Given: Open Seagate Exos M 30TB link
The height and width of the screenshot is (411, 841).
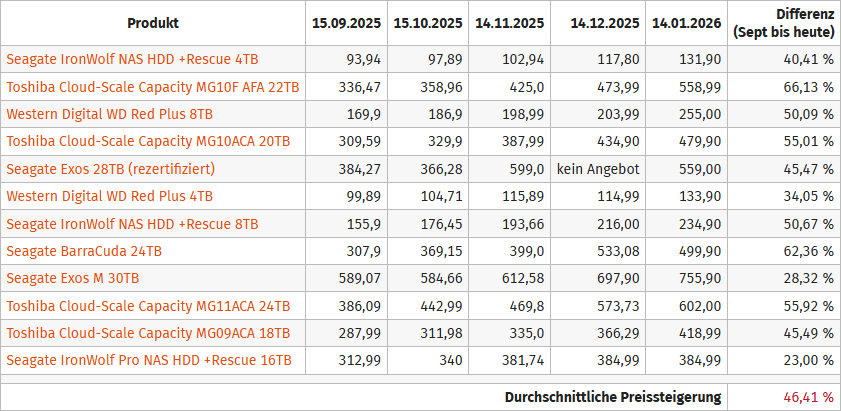Looking at the screenshot, I should click(73, 277).
